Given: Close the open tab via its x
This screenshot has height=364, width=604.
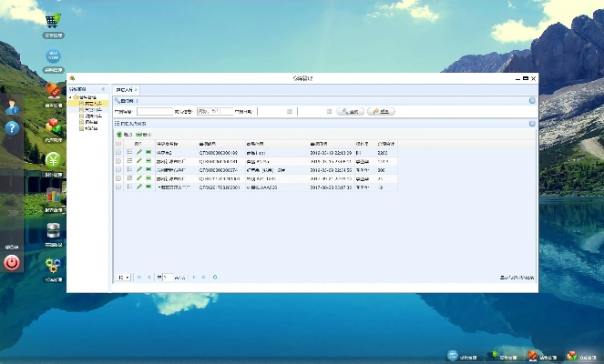Looking at the screenshot, I should pos(136,90).
